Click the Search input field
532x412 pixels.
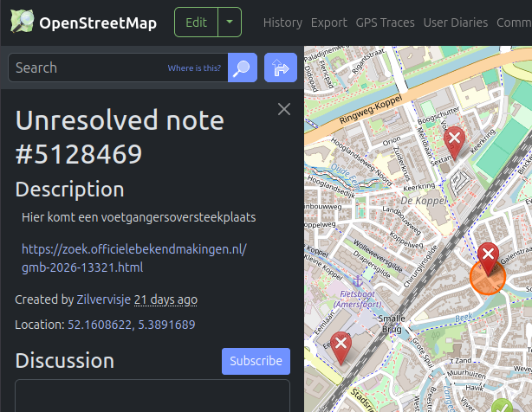click(x=87, y=68)
